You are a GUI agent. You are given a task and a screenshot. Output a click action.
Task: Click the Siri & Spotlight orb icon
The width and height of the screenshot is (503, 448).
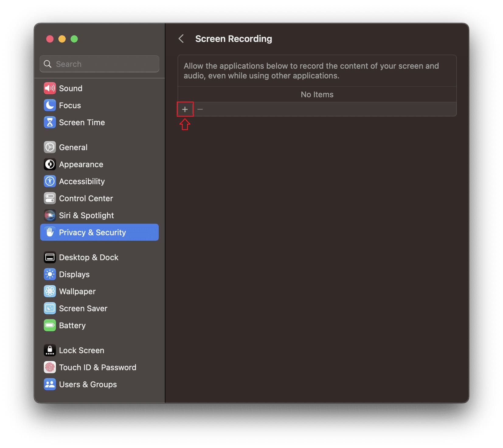click(x=50, y=215)
